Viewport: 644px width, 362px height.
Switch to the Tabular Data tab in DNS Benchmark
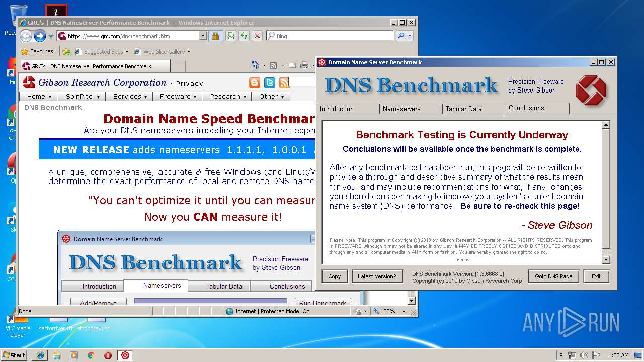(473, 109)
